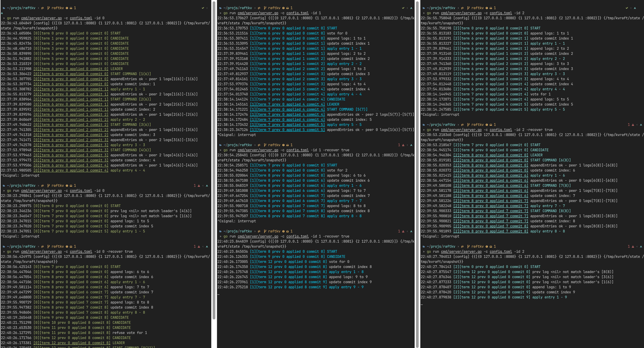This screenshot has height=348, width=644.
Task: Click the red warning triangle above the 22:38:56 run in left pane
Action: tap(199, 247)
